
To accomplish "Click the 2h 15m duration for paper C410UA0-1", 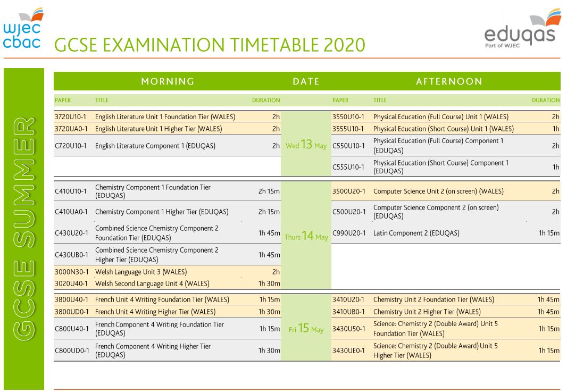I will (269, 212).
